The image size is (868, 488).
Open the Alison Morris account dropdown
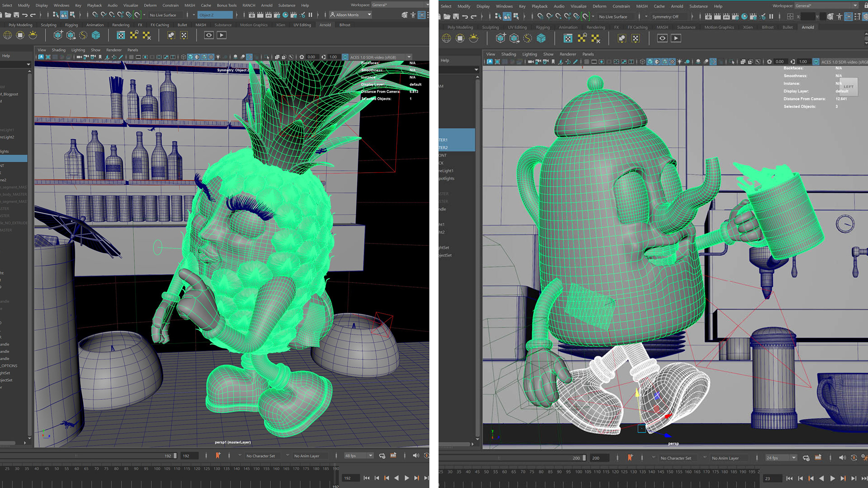[351, 15]
